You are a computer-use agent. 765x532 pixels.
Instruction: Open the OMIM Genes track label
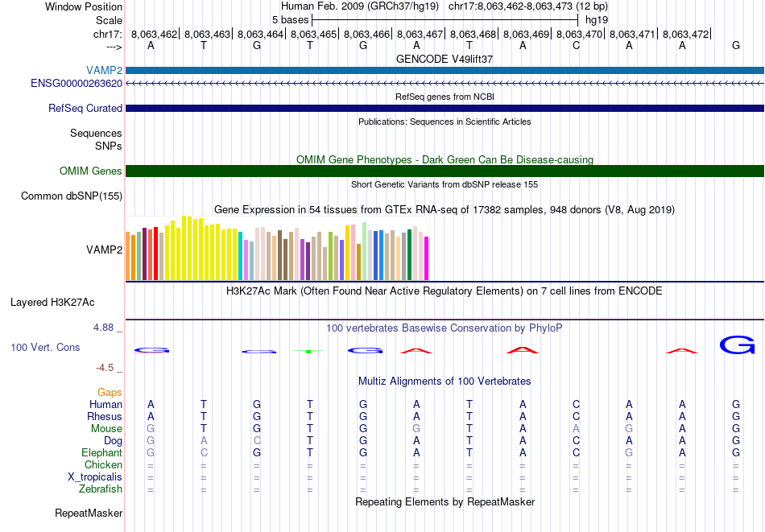[91, 171]
